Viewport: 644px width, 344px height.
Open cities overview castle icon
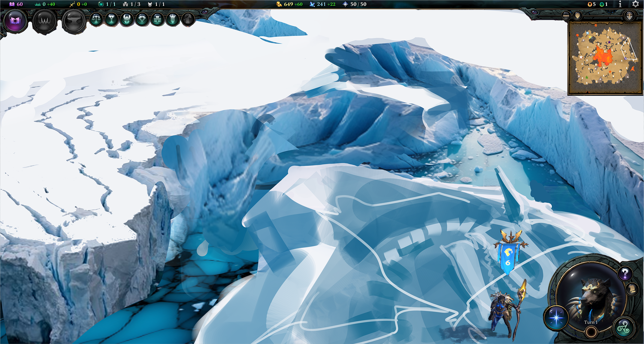coord(158,19)
